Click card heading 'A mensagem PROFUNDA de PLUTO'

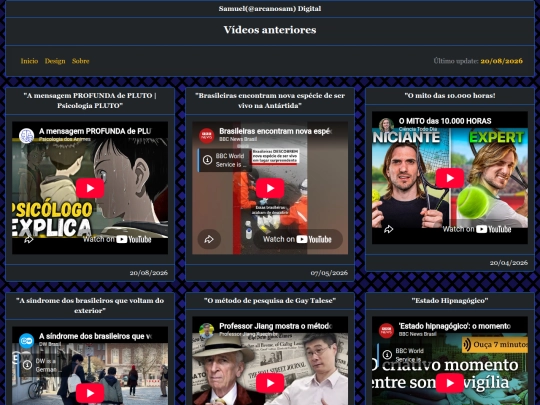[90, 101]
